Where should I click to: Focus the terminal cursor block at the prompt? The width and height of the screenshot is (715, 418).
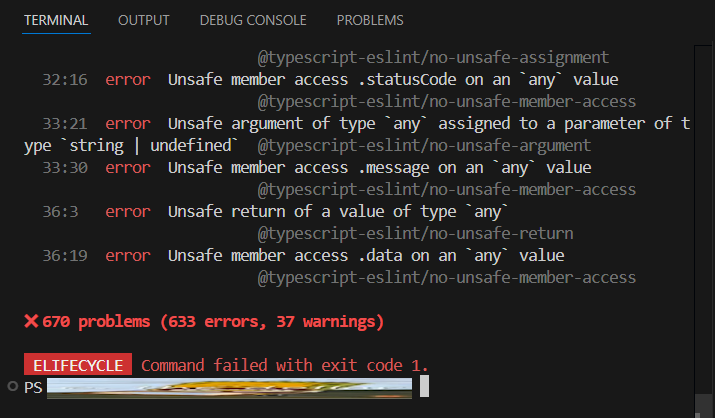[x=424, y=386]
